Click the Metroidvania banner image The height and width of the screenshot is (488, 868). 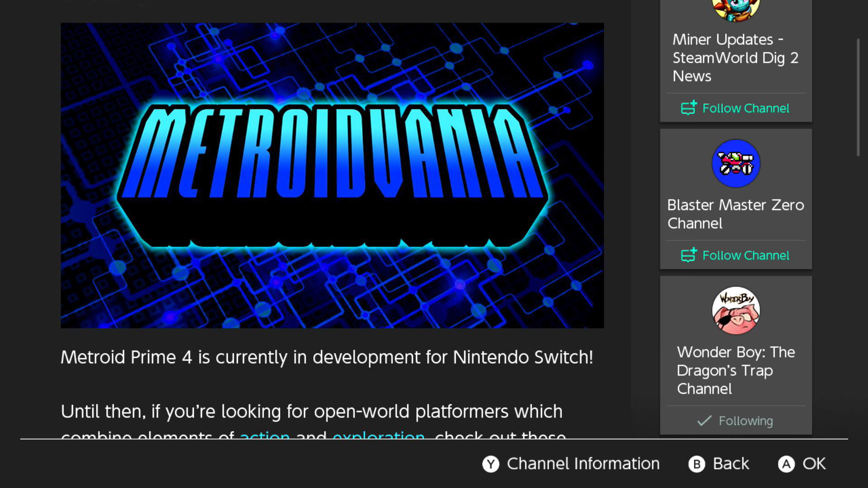pos(332,175)
